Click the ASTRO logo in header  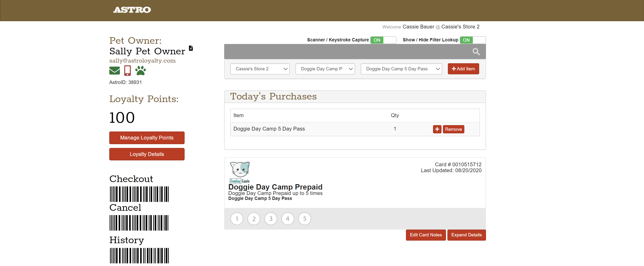click(x=132, y=10)
